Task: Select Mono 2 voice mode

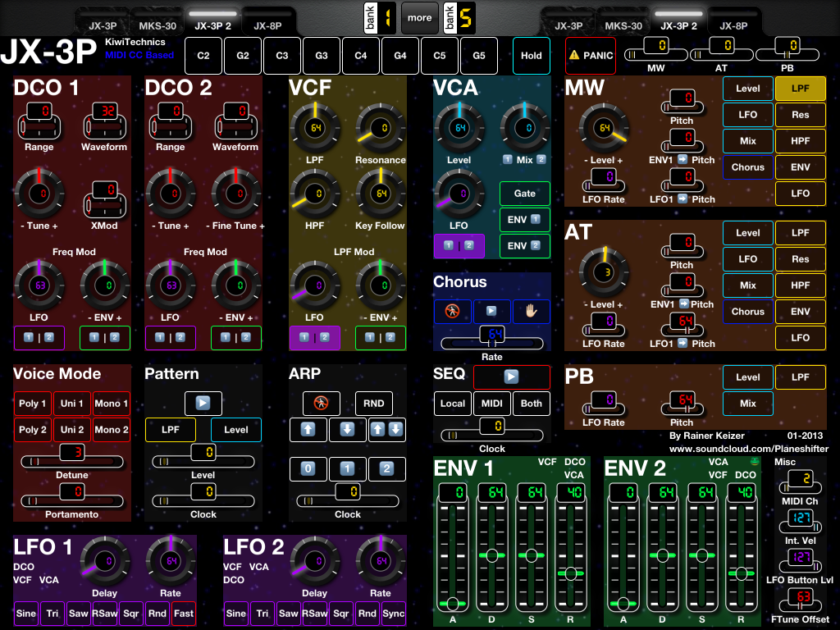Action: tap(112, 430)
